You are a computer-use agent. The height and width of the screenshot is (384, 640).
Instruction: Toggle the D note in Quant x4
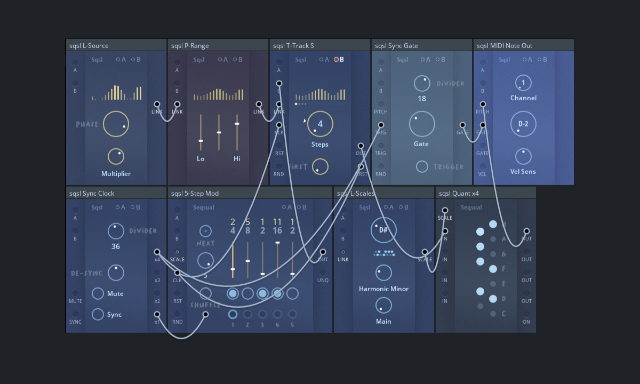click(x=493, y=299)
